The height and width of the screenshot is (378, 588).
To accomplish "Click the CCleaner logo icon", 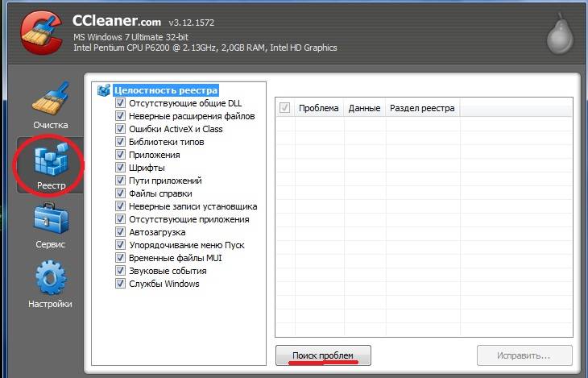I will (x=41, y=33).
